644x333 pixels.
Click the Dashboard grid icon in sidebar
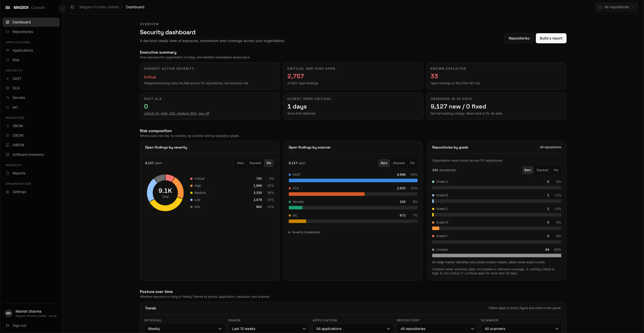tap(8, 22)
